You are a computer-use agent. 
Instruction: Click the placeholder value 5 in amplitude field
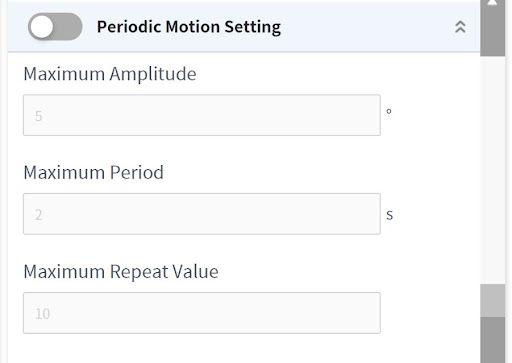tap(38, 116)
